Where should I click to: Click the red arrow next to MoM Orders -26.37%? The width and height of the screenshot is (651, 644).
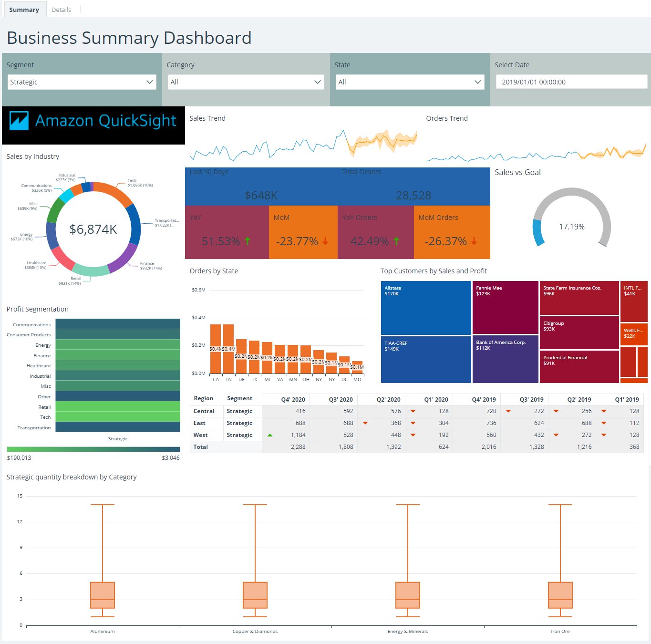pyautogui.click(x=474, y=241)
